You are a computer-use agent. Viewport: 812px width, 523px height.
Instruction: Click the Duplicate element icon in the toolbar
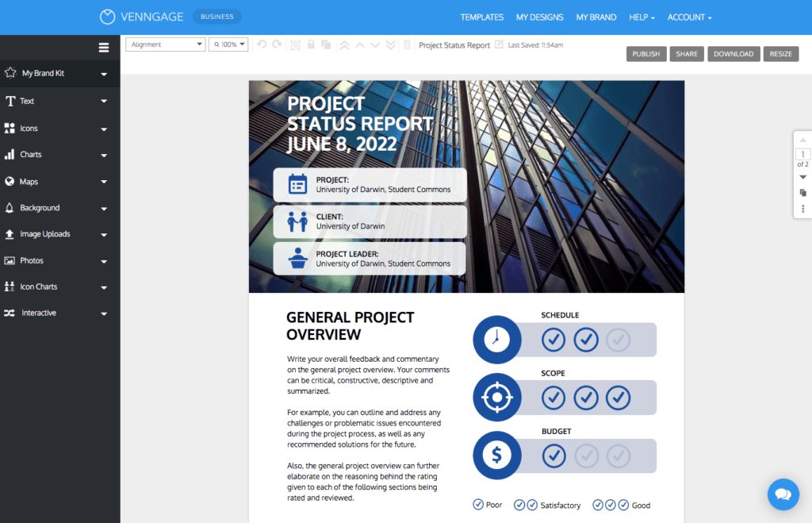[326, 45]
